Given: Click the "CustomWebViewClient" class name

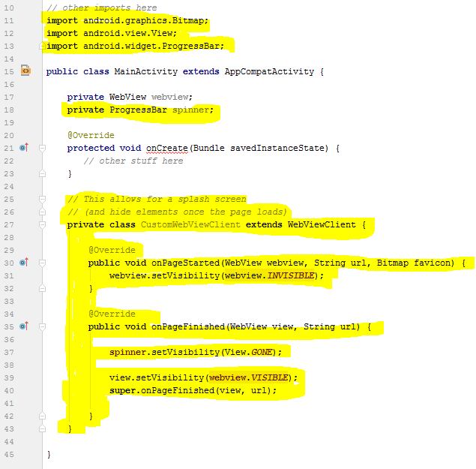Looking at the screenshot, I should pos(190,224).
